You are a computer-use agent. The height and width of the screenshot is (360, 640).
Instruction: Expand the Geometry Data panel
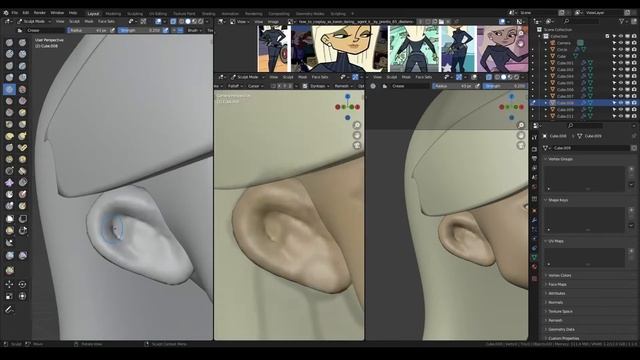pos(561,329)
